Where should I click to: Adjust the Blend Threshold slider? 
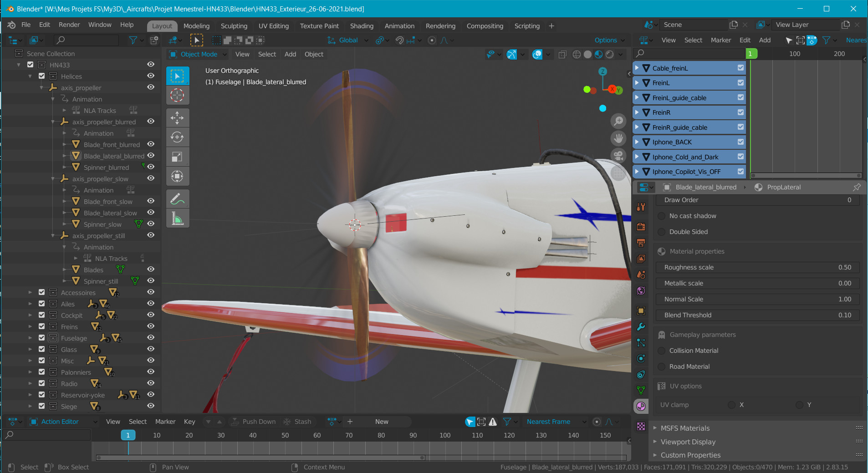[x=757, y=315]
